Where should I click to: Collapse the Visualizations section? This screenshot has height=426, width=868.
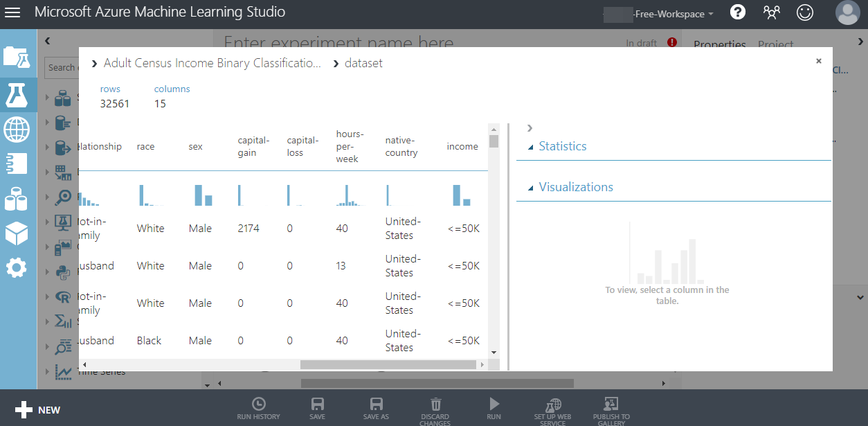point(531,188)
